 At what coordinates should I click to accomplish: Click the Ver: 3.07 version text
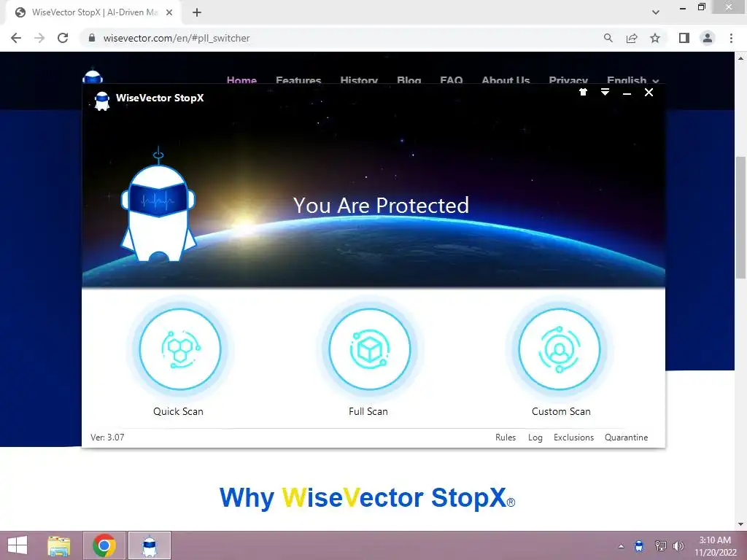[x=107, y=437]
